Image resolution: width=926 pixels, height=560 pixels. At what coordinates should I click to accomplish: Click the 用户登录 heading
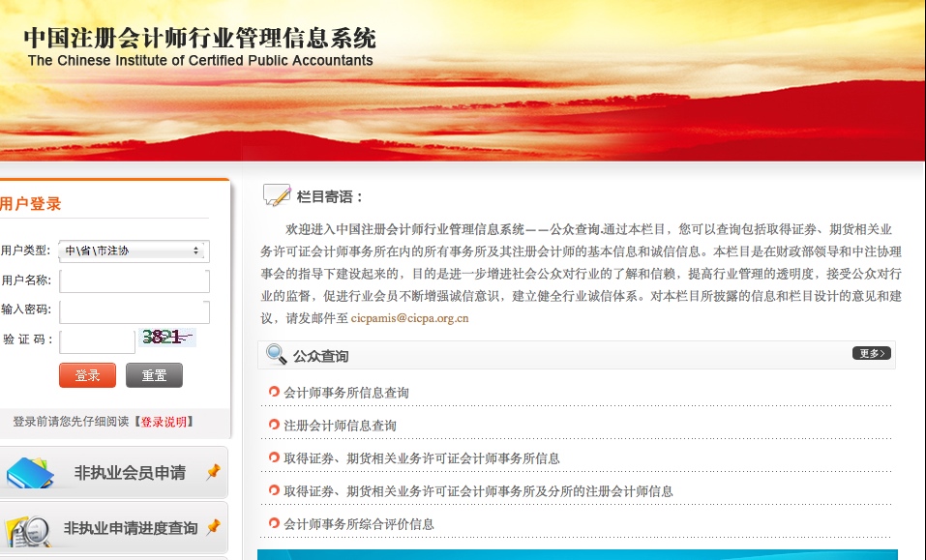click(x=31, y=204)
